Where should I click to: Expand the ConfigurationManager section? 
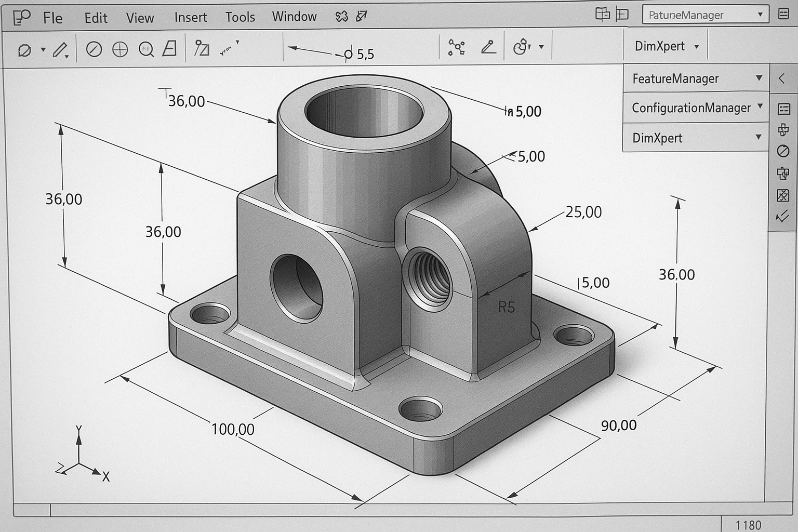(x=695, y=108)
